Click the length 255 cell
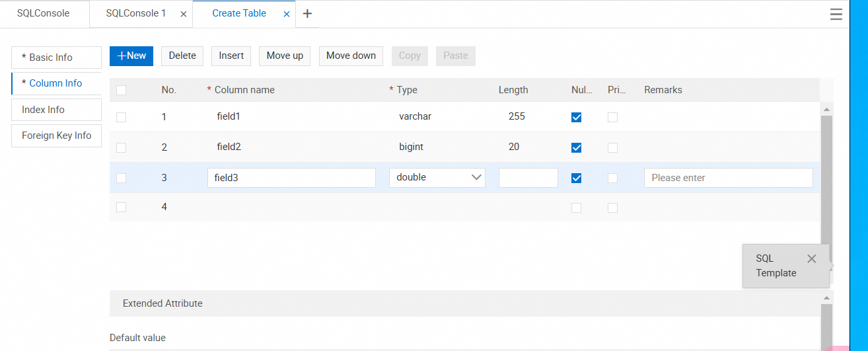 [x=517, y=116]
